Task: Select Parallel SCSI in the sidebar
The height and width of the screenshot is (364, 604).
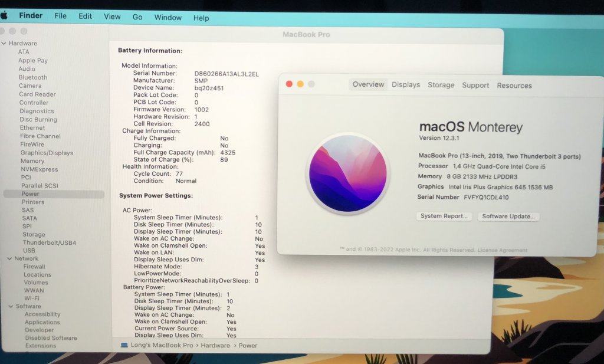Action: click(x=40, y=186)
